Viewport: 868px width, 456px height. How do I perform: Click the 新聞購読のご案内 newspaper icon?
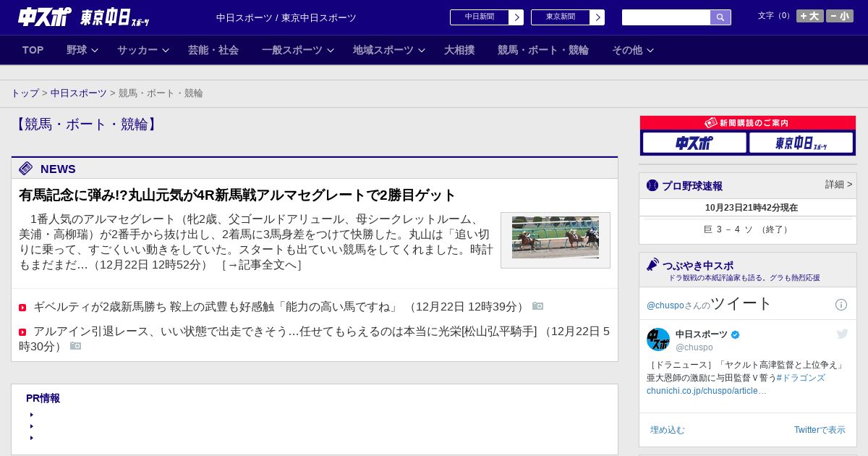711,123
